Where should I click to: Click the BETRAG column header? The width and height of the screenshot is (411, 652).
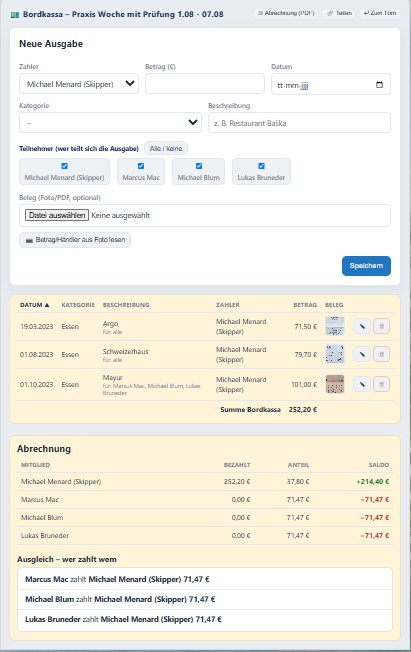pos(305,305)
